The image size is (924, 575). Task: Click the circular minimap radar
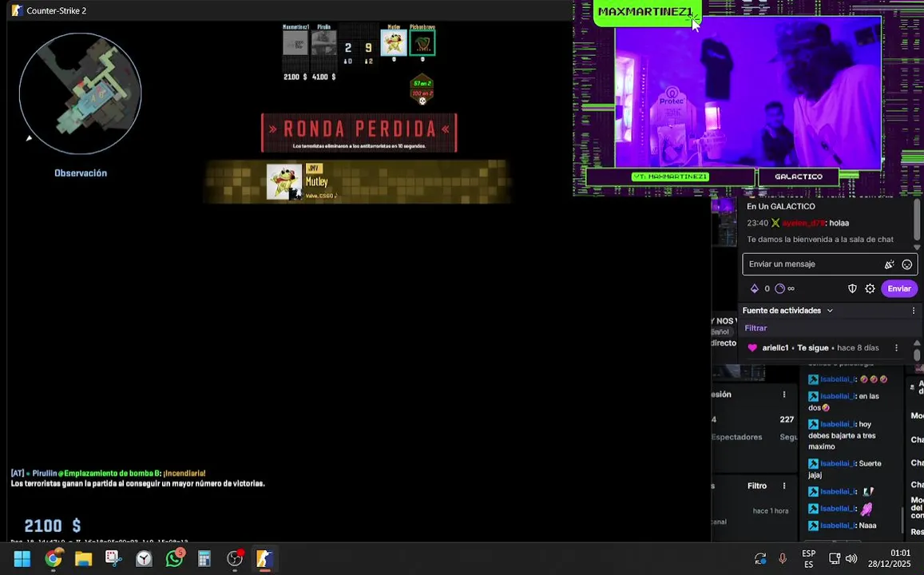(x=80, y=93)
